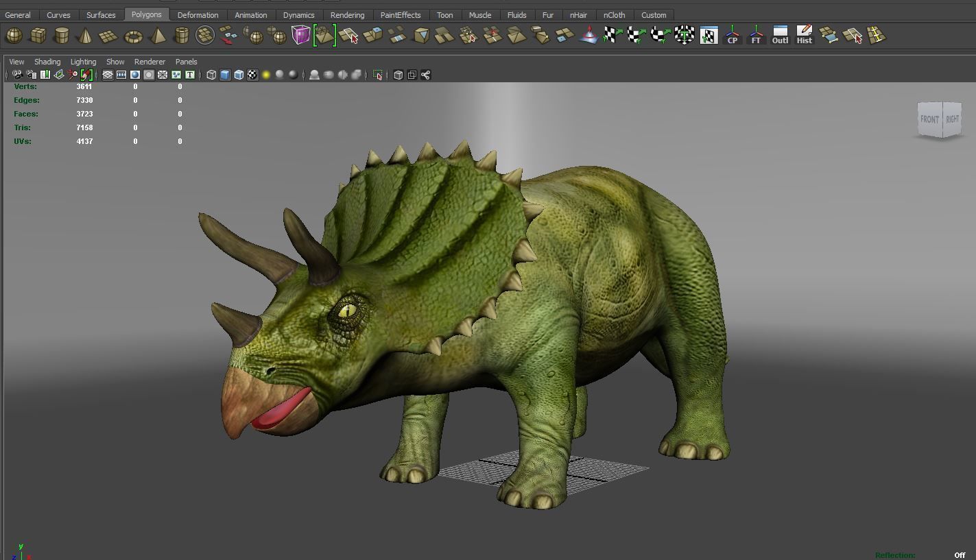
Task: Click the circled polygon plane shelf icon
Action: [205, 35]
